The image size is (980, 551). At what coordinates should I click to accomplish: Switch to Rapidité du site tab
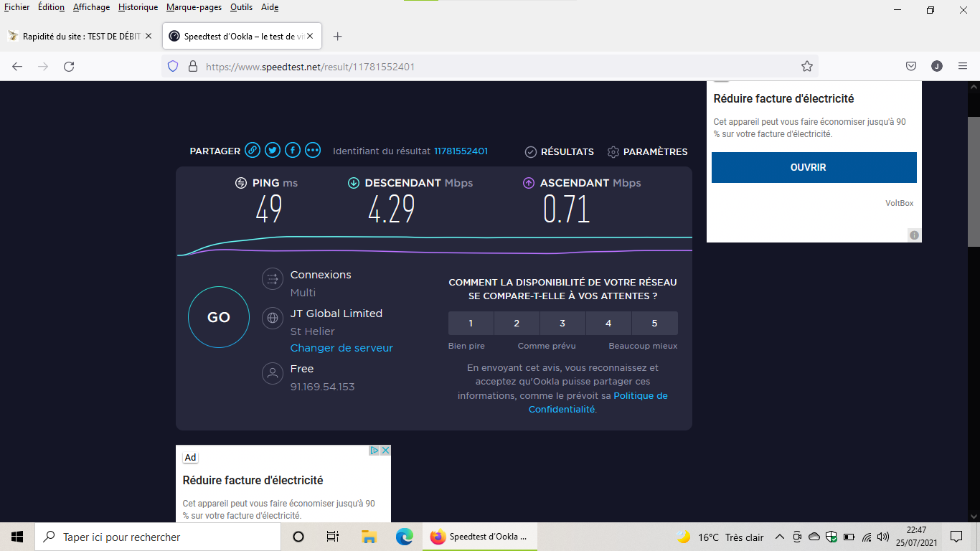[x=80, y=36]
